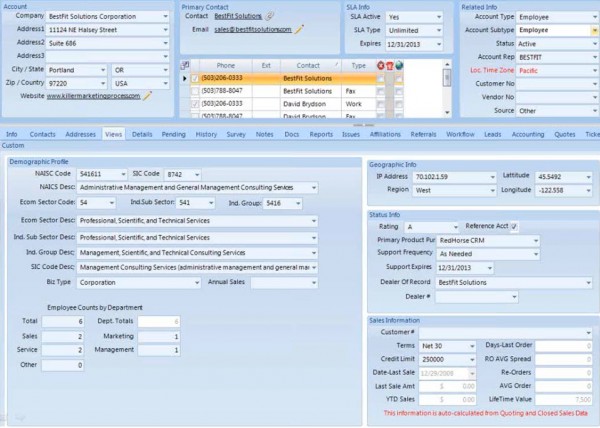Click the grid selector icon left of the Phone header
This screenshot has height=428, width=600.
(x=185, y=65)
